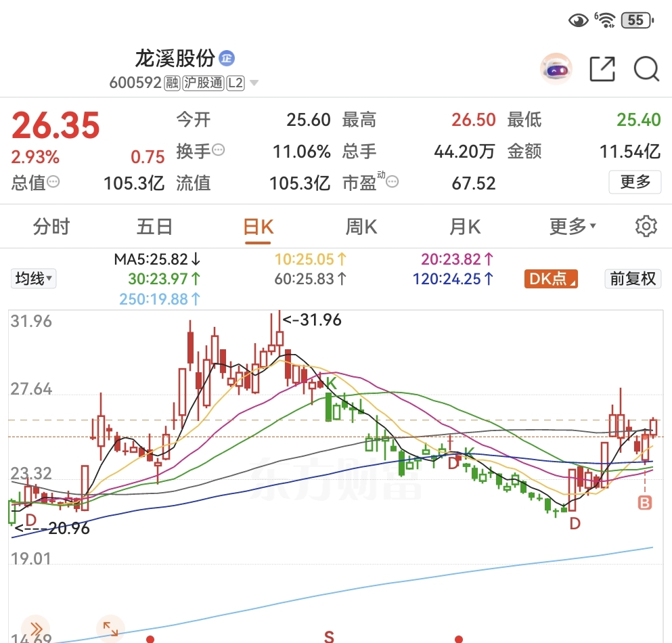The height and width of the screenshot is (643, 672).
Task: Tap the change percent 2.93%
Action: [35, 157]
